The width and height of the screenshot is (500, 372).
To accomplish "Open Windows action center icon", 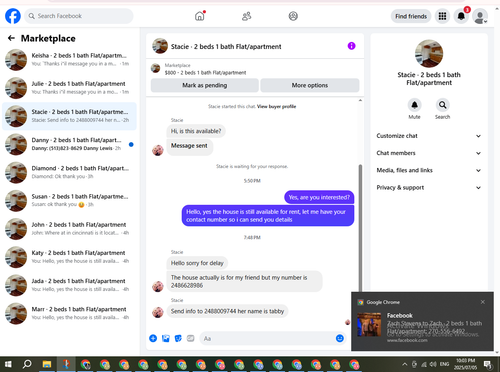I will point(488,364).
